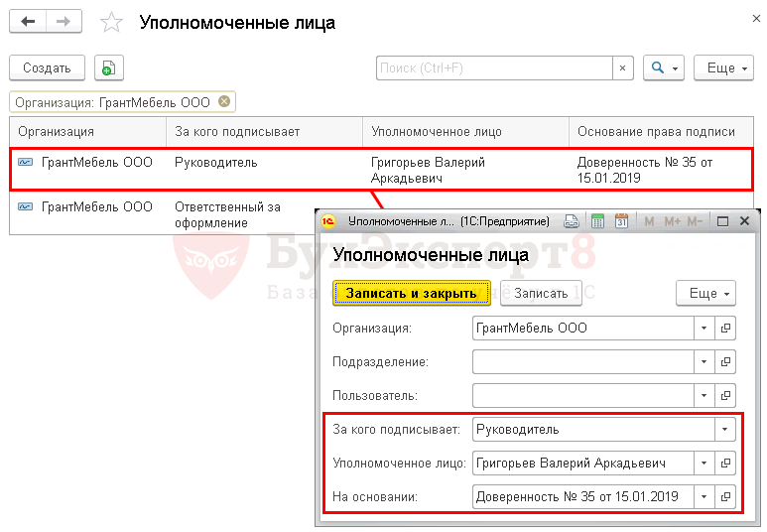This screenshot has height=532, width=767.
Task: Expand the Пользователь dropdown list
Action: (703, 395)
